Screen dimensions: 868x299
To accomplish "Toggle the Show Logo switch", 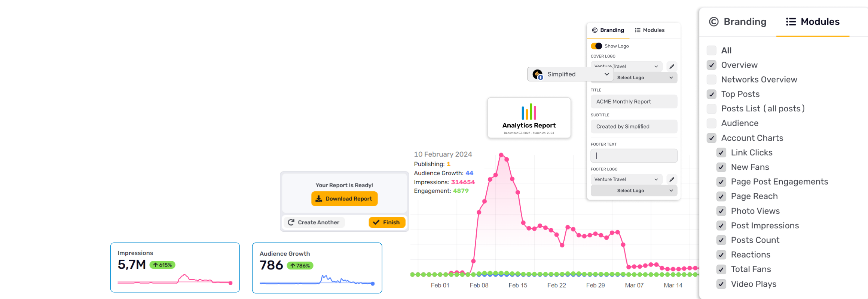I will [596, 46].
